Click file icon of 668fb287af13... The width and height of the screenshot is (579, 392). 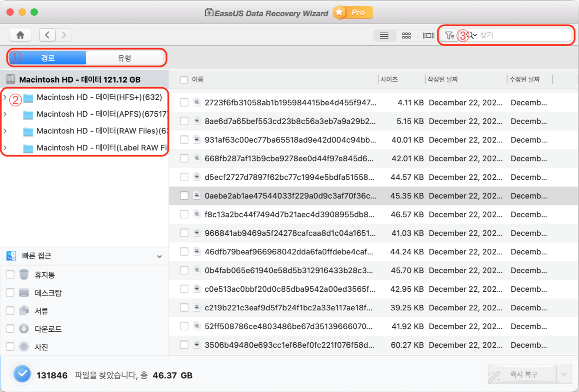coord(197,158)
